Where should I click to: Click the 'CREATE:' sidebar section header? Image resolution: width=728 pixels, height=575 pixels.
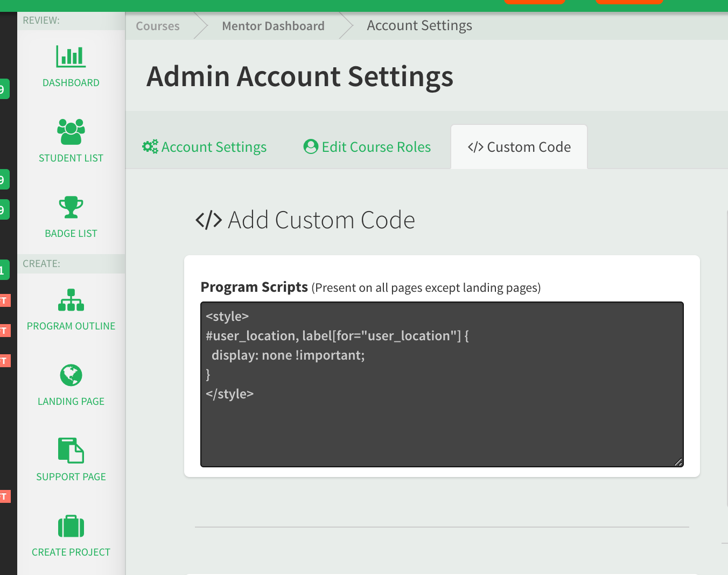tap(41, 264)
